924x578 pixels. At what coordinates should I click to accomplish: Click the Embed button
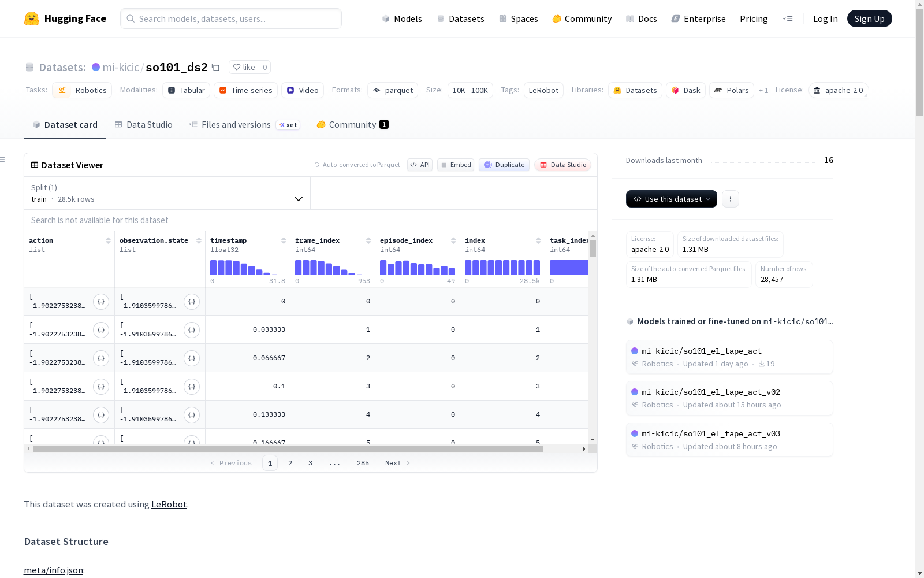tap(456, 165)
